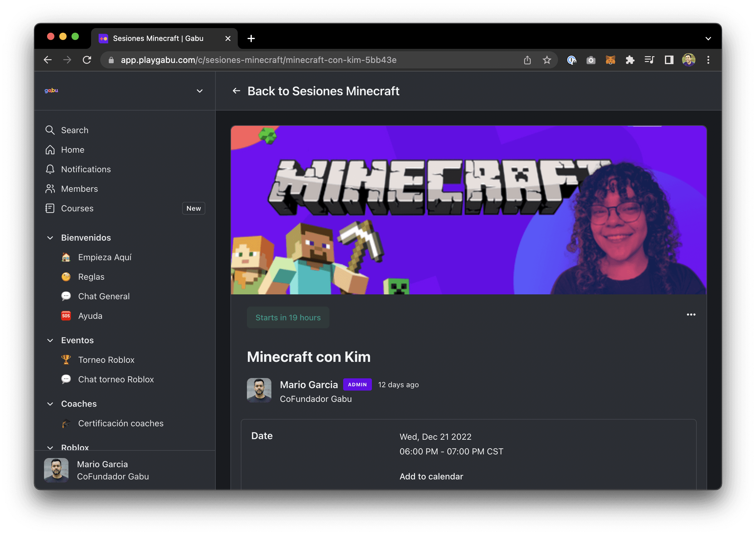
Task: Open the media controls playlist icon
Action: point(649,60)
